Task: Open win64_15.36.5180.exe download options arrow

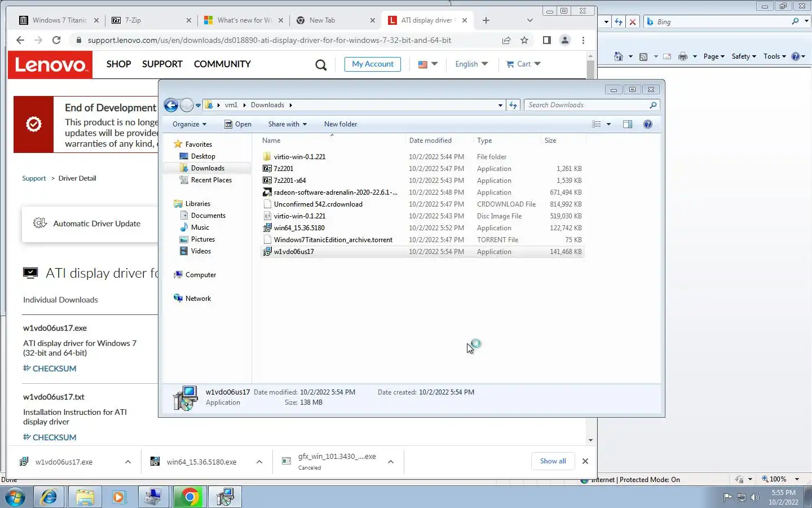Action: pyautogui.click(x=259, y=462)
